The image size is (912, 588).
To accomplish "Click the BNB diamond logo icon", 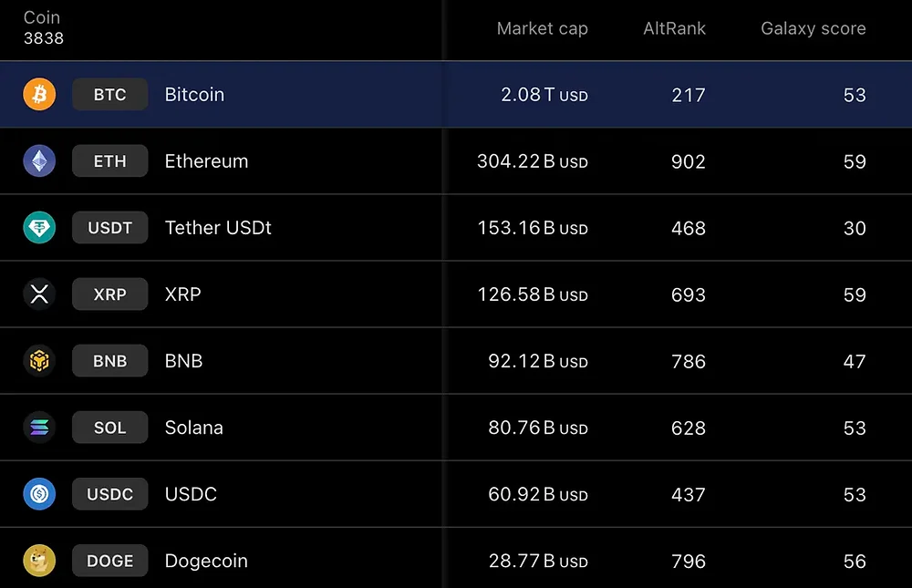I will pyautogui.click(x=38, y=360).
